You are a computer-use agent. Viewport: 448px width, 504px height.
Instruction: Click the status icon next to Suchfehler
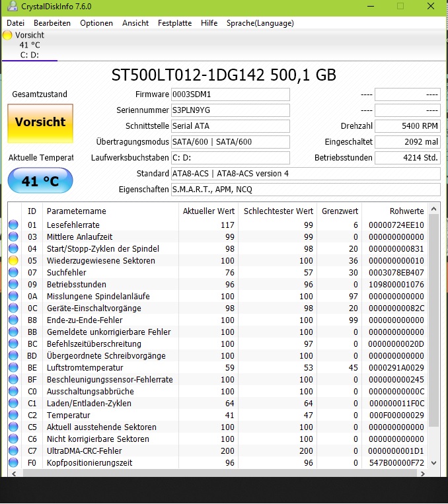[13, 272]
